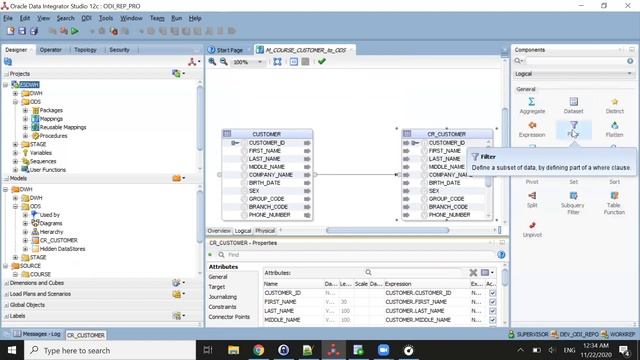Screen dimensions: 640x360
Task: Select the Unpivot component
Action: tap(532, 229)
